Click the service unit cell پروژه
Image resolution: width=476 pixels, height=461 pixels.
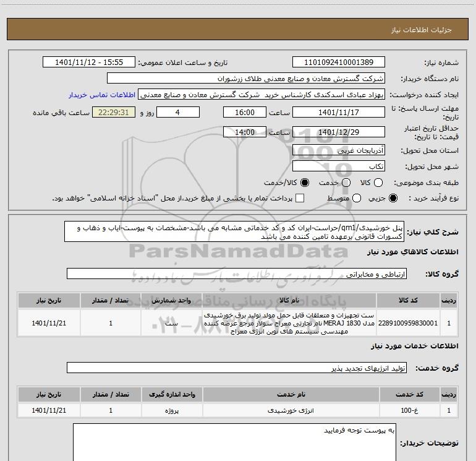pyautogui.click(x=172, y=410)
